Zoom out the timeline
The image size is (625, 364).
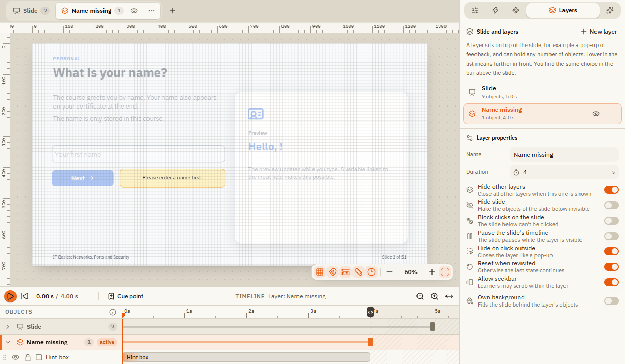coord(420,296)
